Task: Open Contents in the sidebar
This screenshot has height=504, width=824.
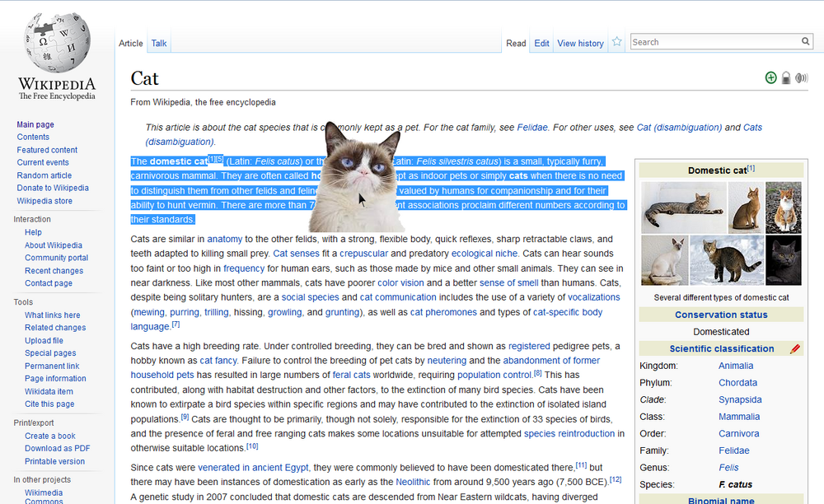Action: click(33, 137)
